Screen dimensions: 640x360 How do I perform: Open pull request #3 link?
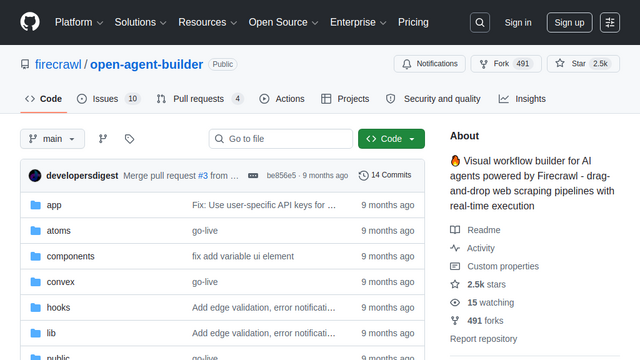[x=203, y=176]
